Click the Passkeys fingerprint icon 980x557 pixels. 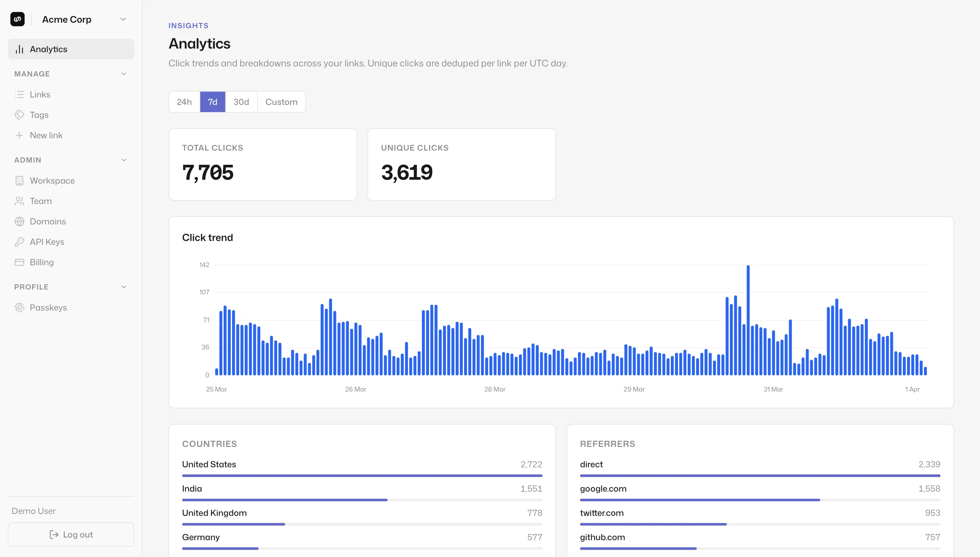click(x=19, y=308)
